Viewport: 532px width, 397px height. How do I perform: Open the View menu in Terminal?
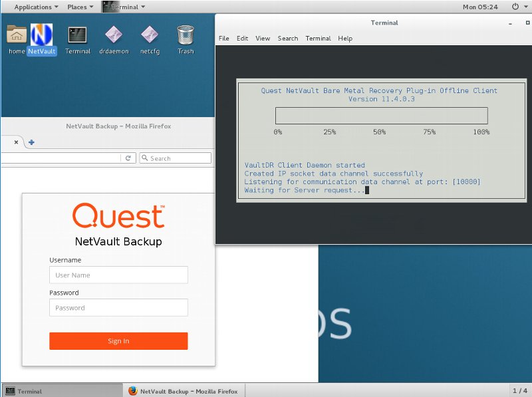pos(263,39)
